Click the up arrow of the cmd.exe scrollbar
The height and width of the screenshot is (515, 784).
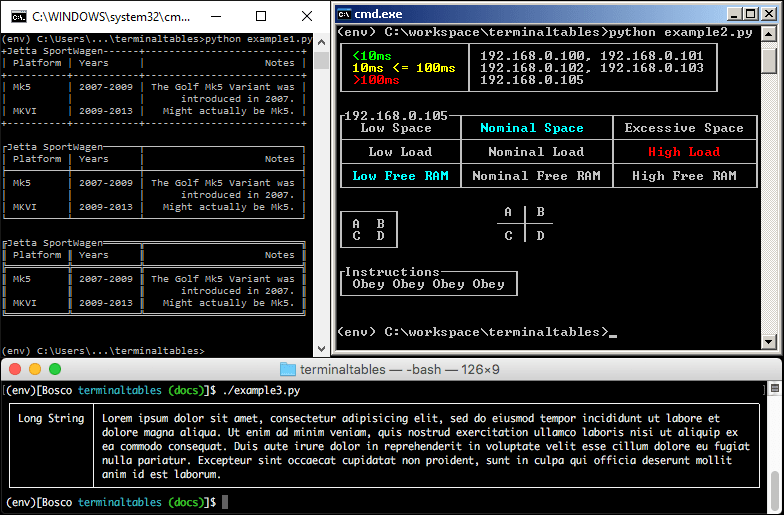[768, 34]
